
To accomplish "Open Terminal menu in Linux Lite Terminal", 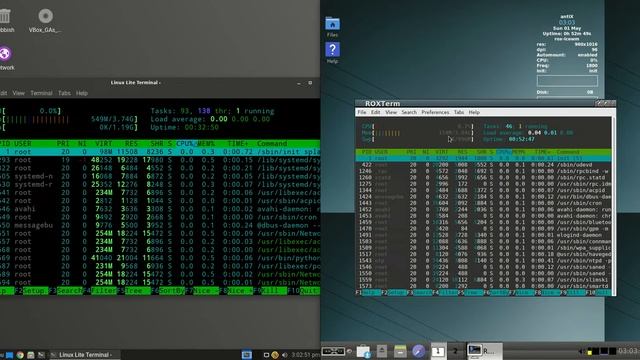I will [x=41, y=93].
